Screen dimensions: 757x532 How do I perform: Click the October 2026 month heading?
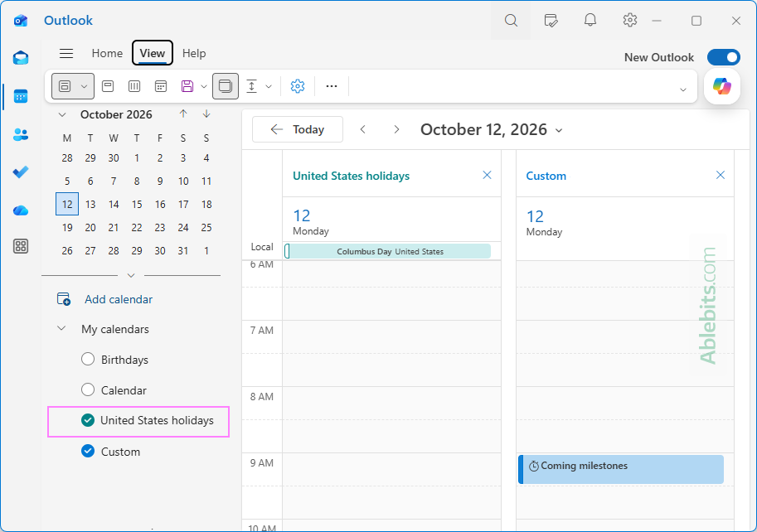coord(116,114)
